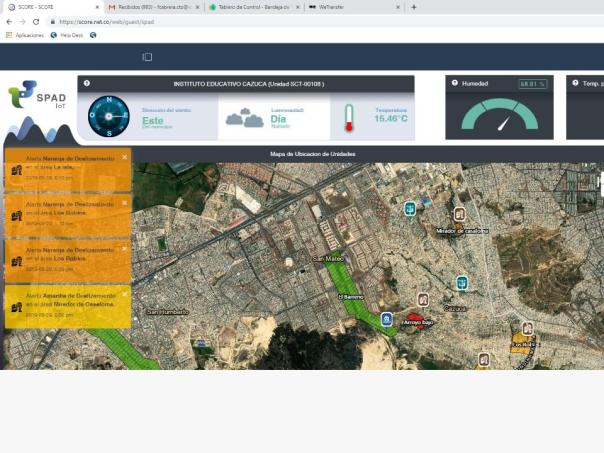Screen dimensions: 604x453
Task: Open the unlabeled globe bookmark after Help Desk
Action: [93, 35]
